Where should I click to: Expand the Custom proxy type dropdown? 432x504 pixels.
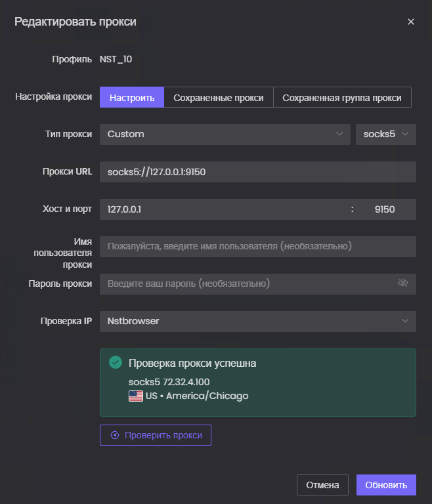(225, 134)
